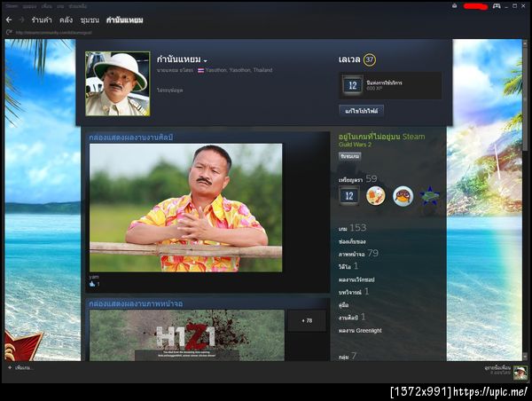Open the + 78 more screenshots tile
The image size is (532, 401).
[x=307, y=320]
